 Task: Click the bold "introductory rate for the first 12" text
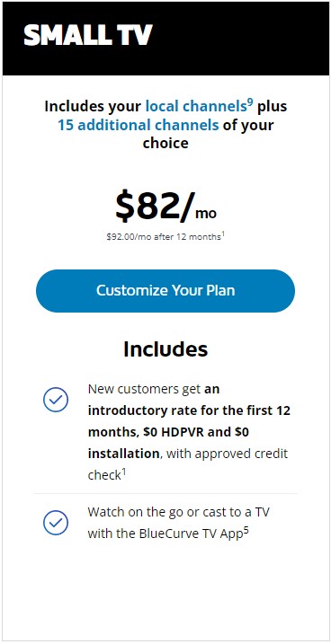189,410
